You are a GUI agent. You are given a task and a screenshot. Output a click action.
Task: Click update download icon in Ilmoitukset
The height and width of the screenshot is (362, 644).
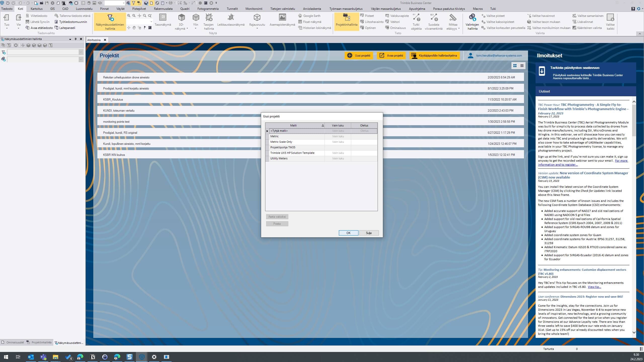[542, 71]
